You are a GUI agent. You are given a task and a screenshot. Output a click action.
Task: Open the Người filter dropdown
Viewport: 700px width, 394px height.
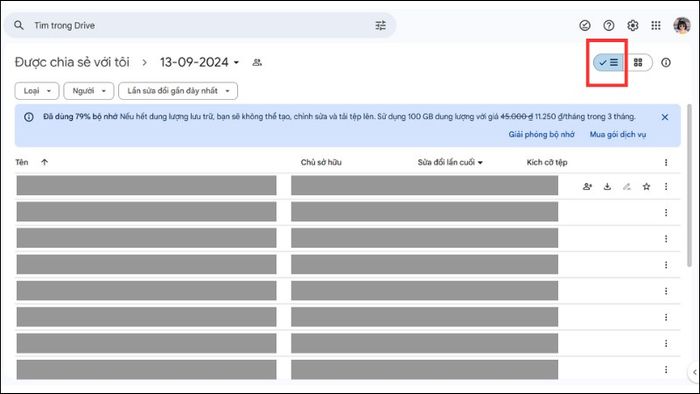click(x=89, y=91)
